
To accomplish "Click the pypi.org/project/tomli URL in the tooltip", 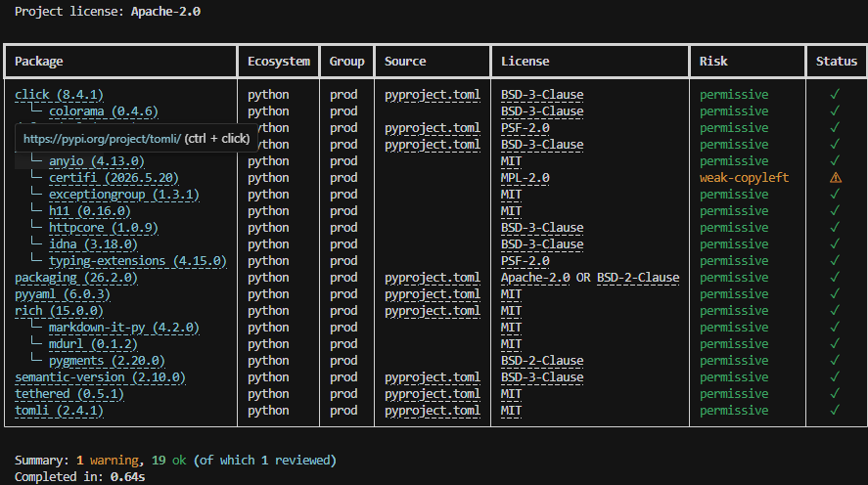I will pos(102,138).
